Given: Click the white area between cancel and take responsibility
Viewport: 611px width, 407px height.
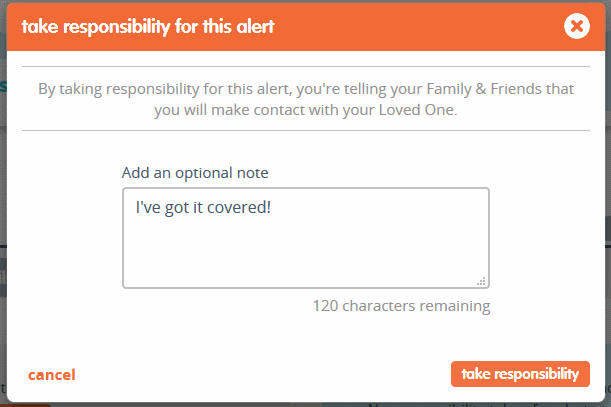Looking at the screenshot, I should coord(263,374).
